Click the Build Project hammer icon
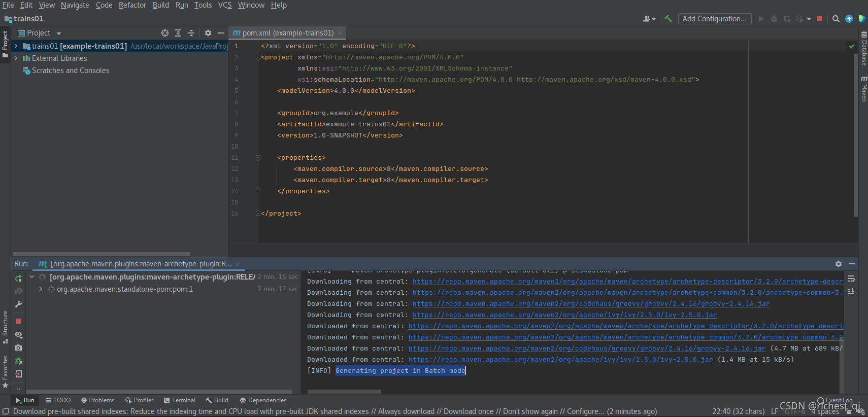 (668, 19)
